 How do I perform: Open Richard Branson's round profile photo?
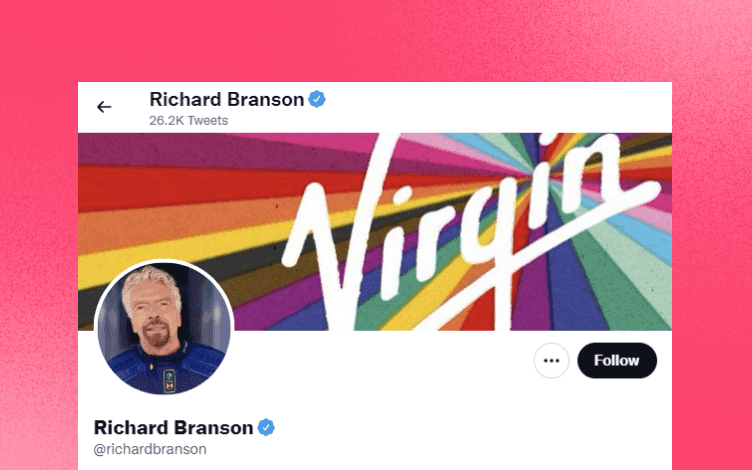pos(164,328)
